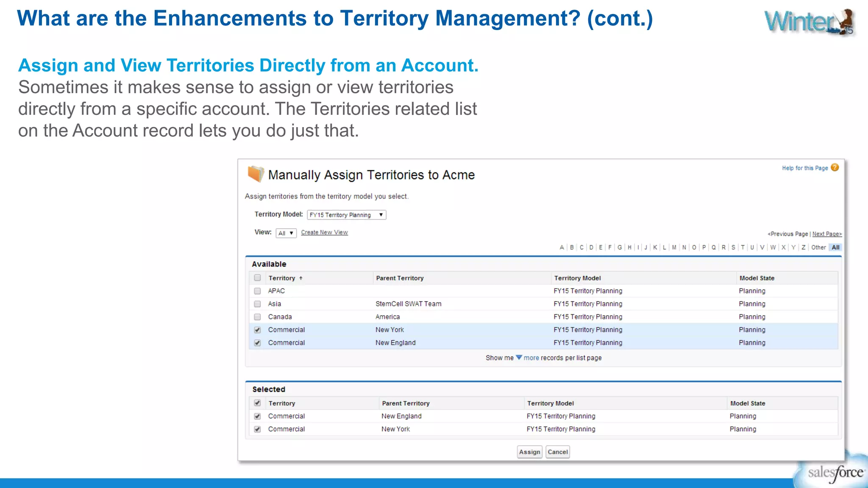Click Parent Territory header in Selected
This screenshot has width=868, height=488.
(406, 403)
